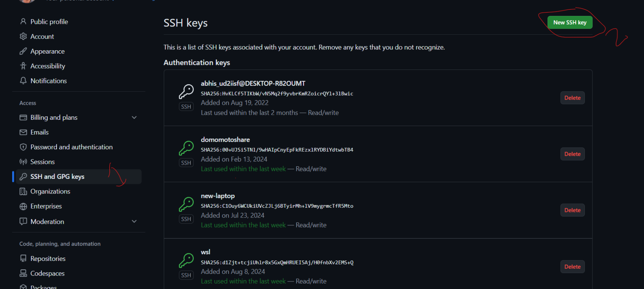Delete the wsl SSH key
Viewport: 644px width, 289px height.
click(x=572, y=266)
